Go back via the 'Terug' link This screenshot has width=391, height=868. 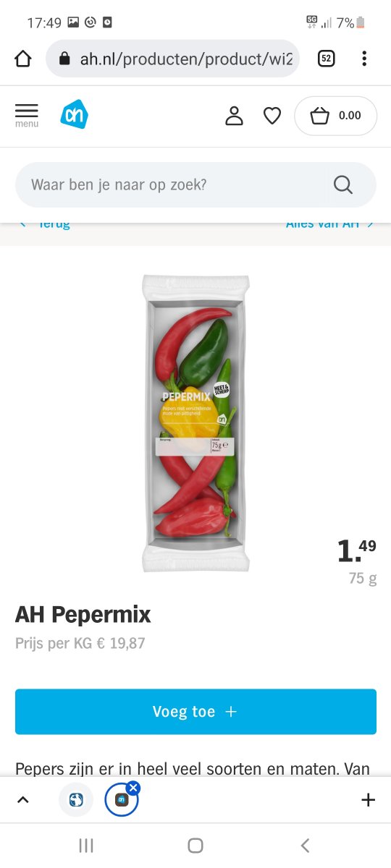pyautogui.click(x=45, y=224)
